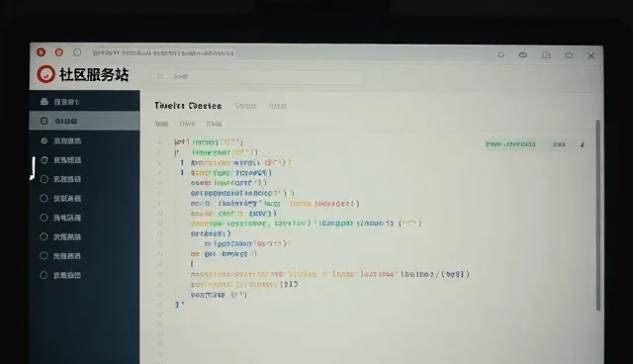Switch to the second gray tab after the bold heading
Image resolution: width=633 pixels, height=364 pixels.
[x=278, y=106]
